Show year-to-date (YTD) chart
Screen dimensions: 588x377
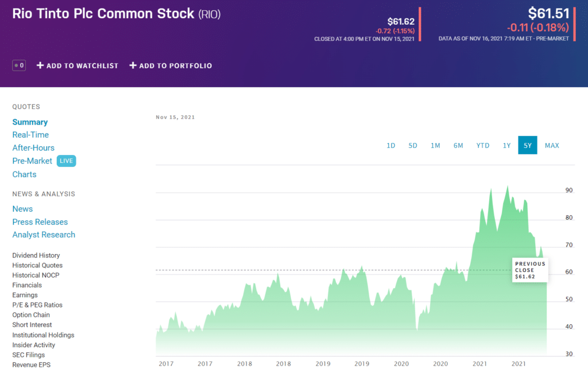483,145
